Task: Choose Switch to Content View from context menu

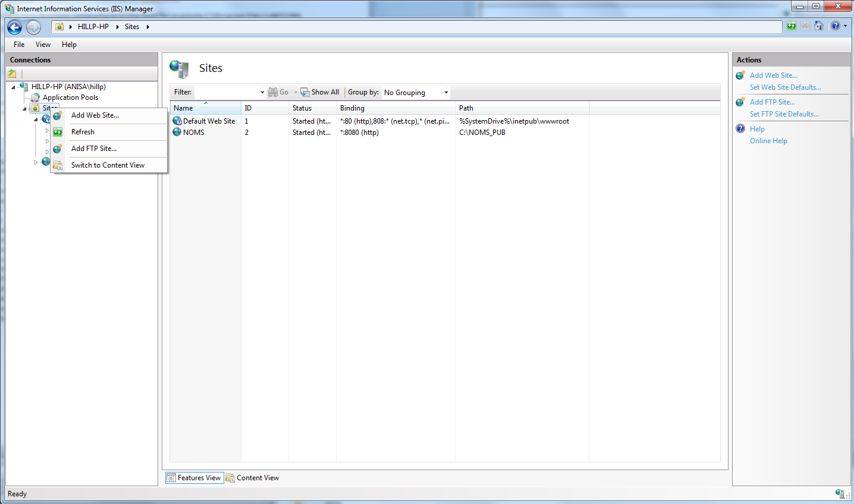Action: point(109,165)
